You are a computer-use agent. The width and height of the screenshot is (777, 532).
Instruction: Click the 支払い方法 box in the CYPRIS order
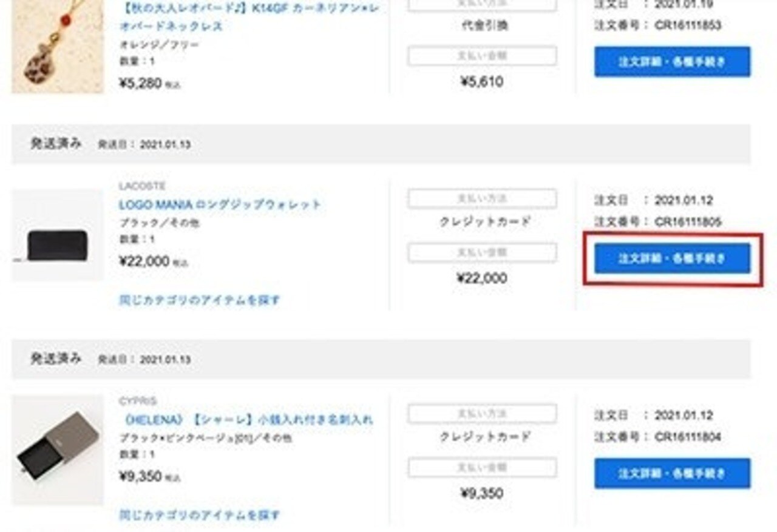[482, 414]
